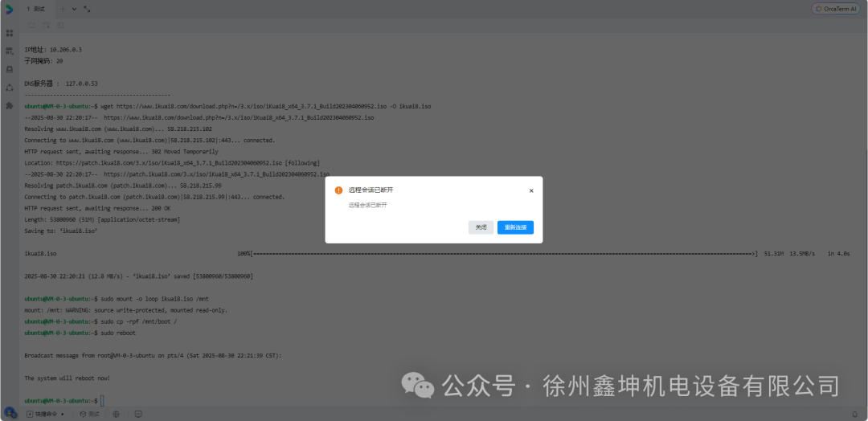Viewport: 868px width, 421px height.
Task: Click the orange warning icon in dialog
Action: pyautogui.click(x=339, y=190)
